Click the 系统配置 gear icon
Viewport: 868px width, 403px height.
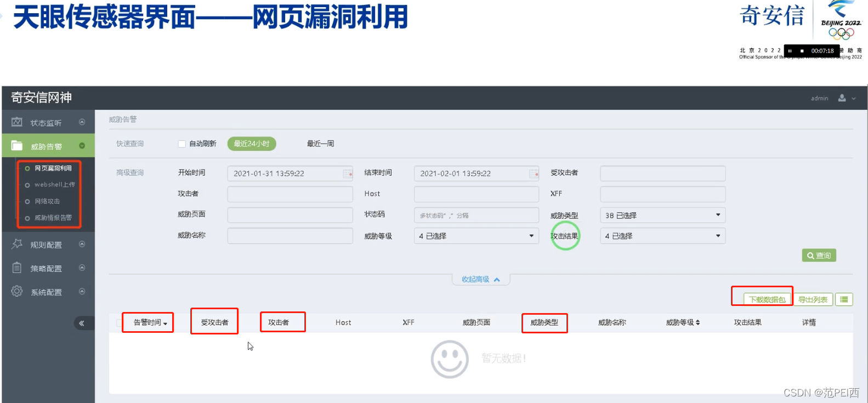click(17, 291)
